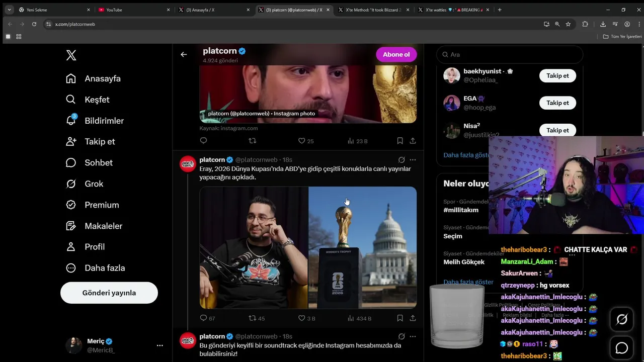The width and height of the screenshot is (644, 362).
Task: Repost icon on top post with 25 likes
Action: pos(253,141)
